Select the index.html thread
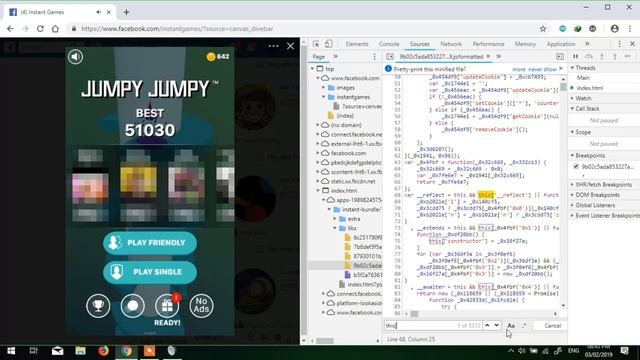The image size is (640, 360). pos(589,88)
